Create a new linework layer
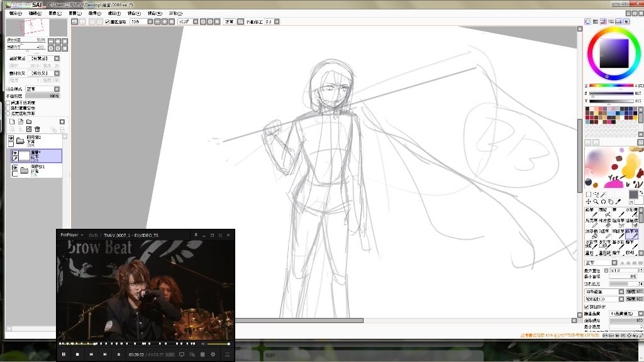This screenshot has width=644, height=362. click(21, 122)
